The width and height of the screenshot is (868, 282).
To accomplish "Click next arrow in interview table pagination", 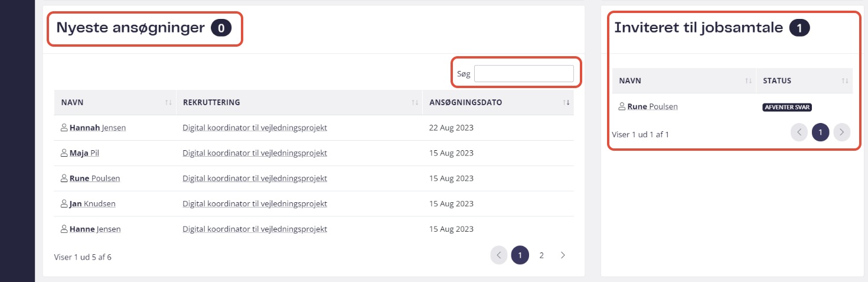I will click(x=841, y=132).
